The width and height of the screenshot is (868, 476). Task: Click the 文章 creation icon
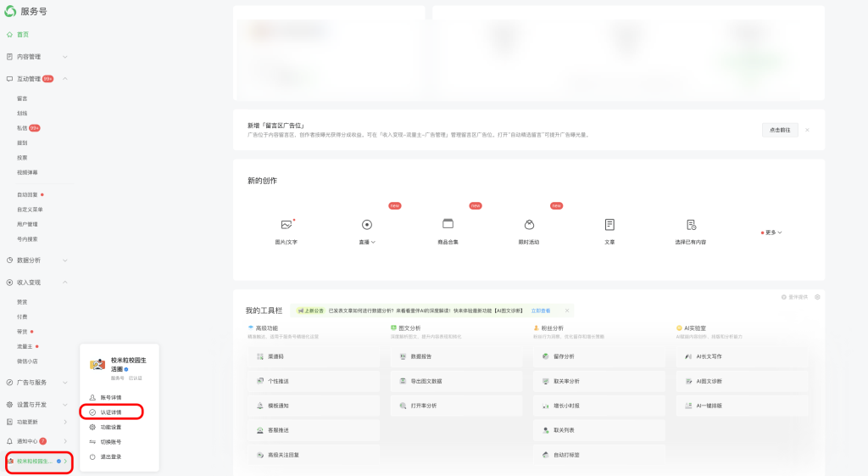[609, 225]
